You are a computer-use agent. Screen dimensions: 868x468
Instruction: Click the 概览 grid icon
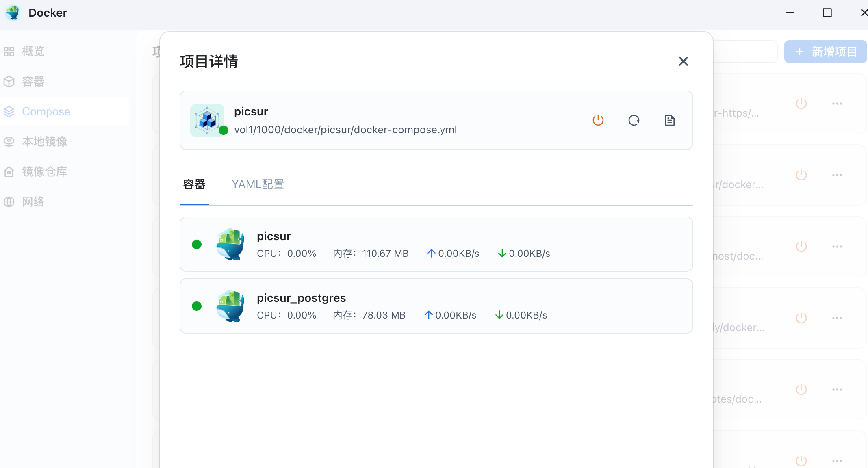[9, 52]
